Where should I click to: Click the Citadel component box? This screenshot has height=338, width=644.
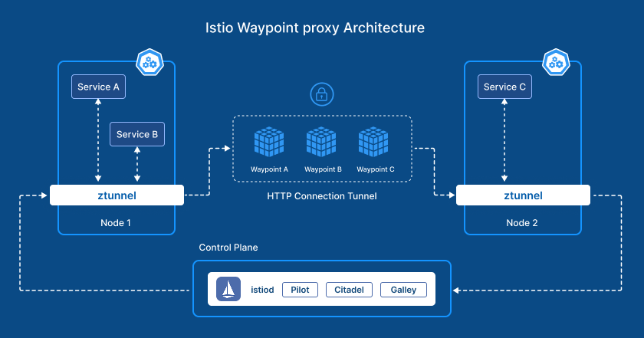349,290
